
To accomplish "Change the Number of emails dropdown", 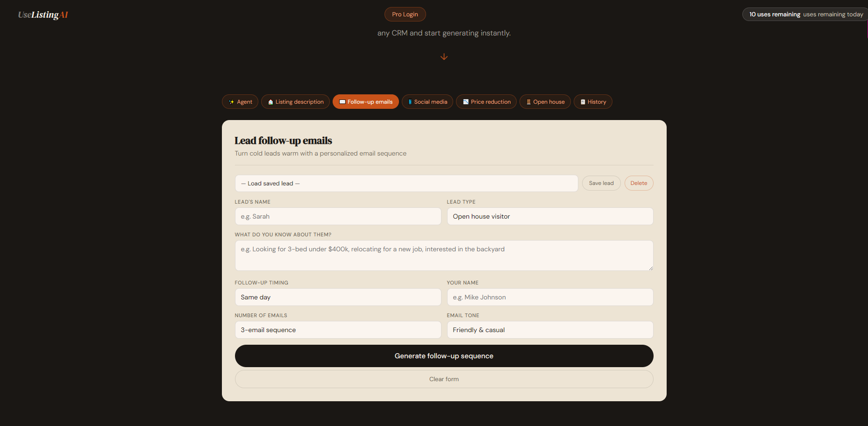I will pyautogui.click(x=338, y=330).
